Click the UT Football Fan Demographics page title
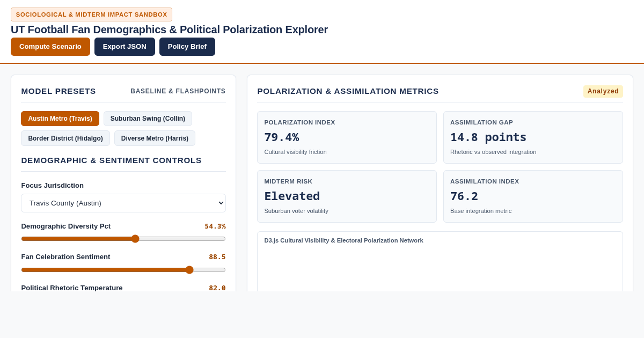This screenshot has height=338, width=644. pyautogui.click(x=169, y=30)
